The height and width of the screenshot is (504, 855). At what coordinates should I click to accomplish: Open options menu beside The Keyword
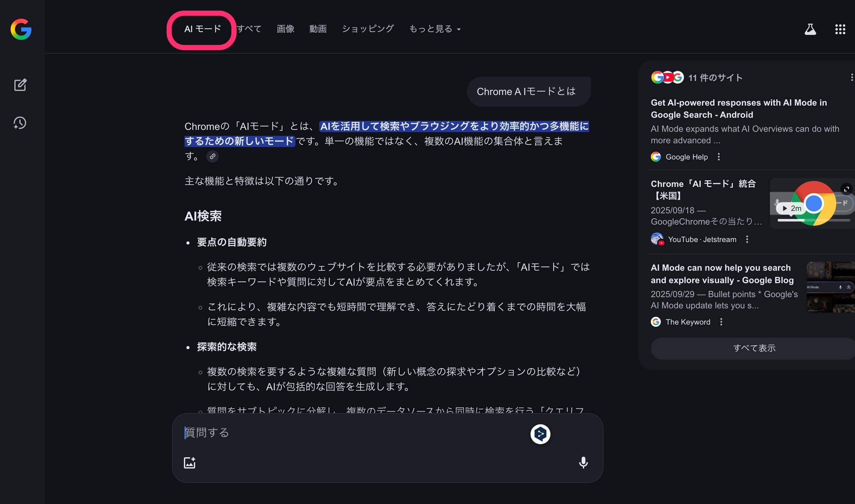721,322
